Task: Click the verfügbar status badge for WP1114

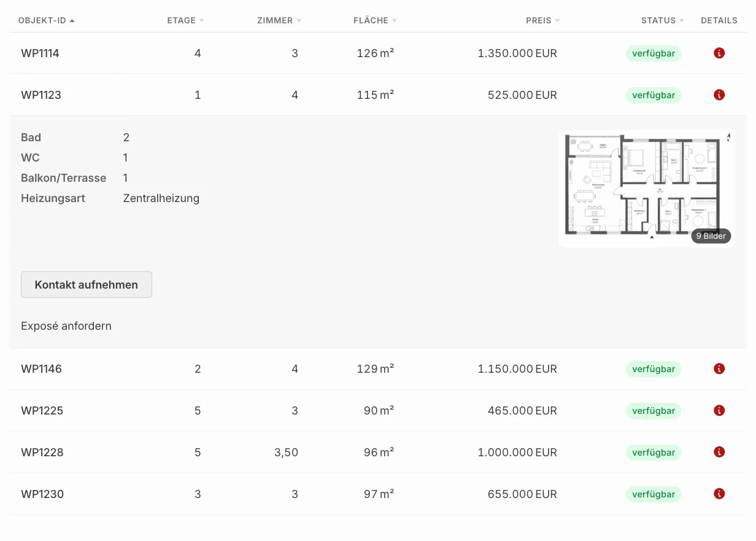Action: pyautogui.click(x=654, y=53)
